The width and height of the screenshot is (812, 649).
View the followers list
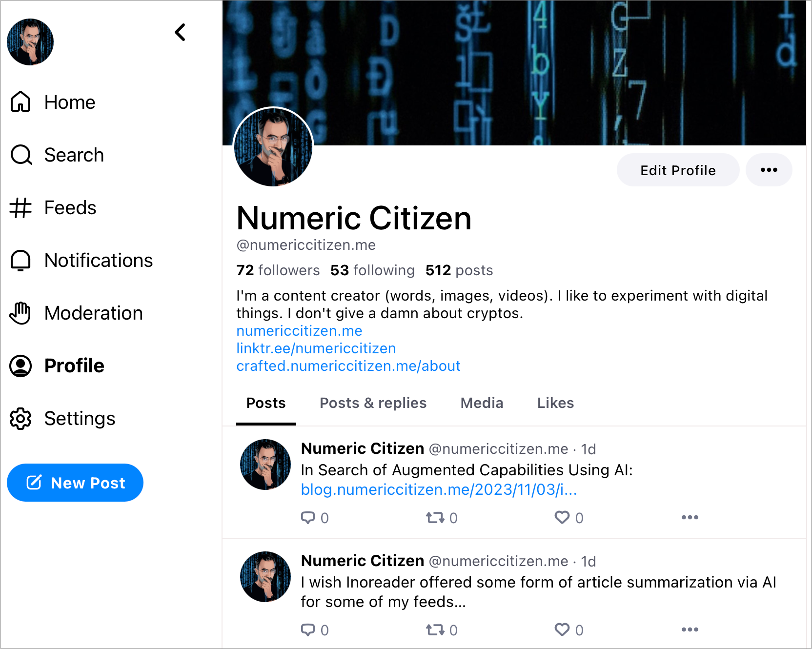[x=278, y=270]
